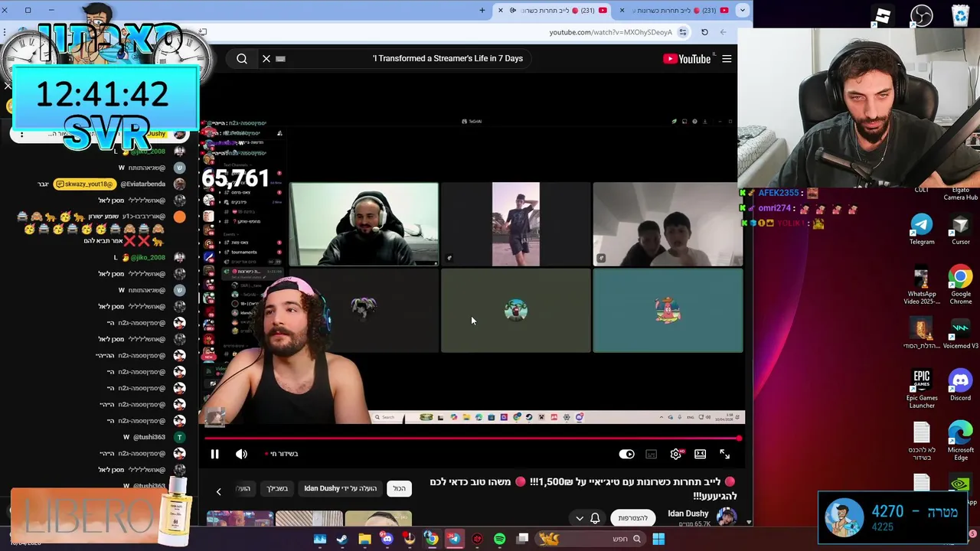Reload the page in Chrome

click(x=704, y=32)
